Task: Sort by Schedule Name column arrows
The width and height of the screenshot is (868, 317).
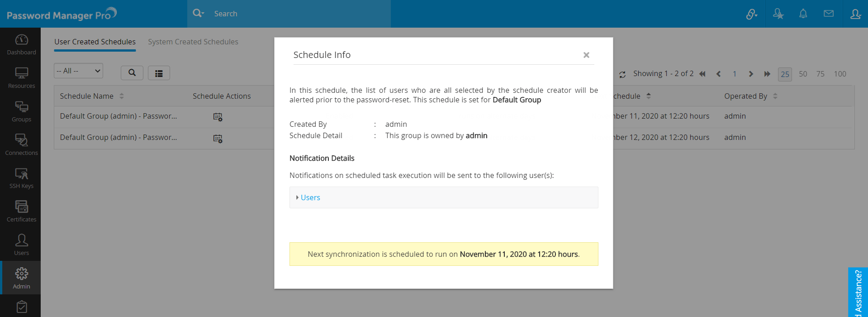Action: click(x=122, y=96)
